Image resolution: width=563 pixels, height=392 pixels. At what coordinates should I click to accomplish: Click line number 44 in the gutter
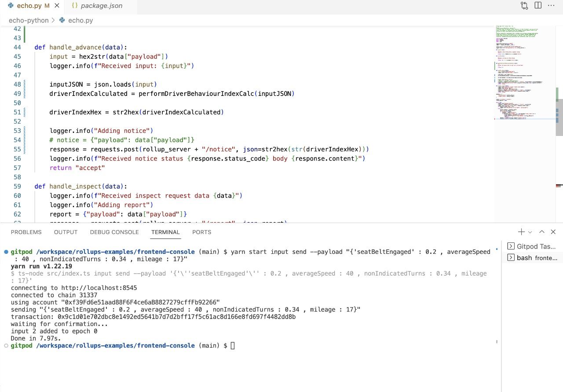pyautogui.click(x=17, y=47)
